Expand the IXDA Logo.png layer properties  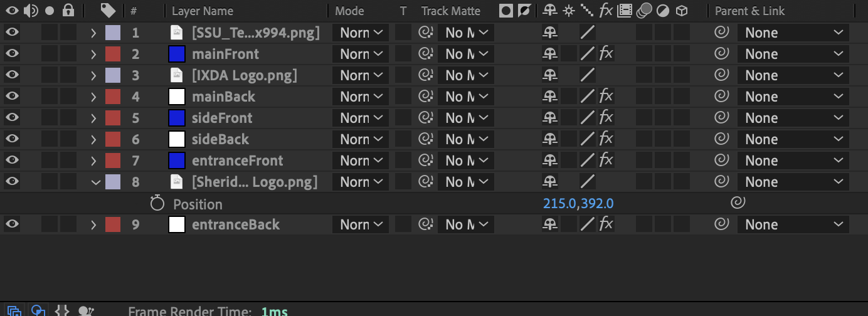point(93,75)
